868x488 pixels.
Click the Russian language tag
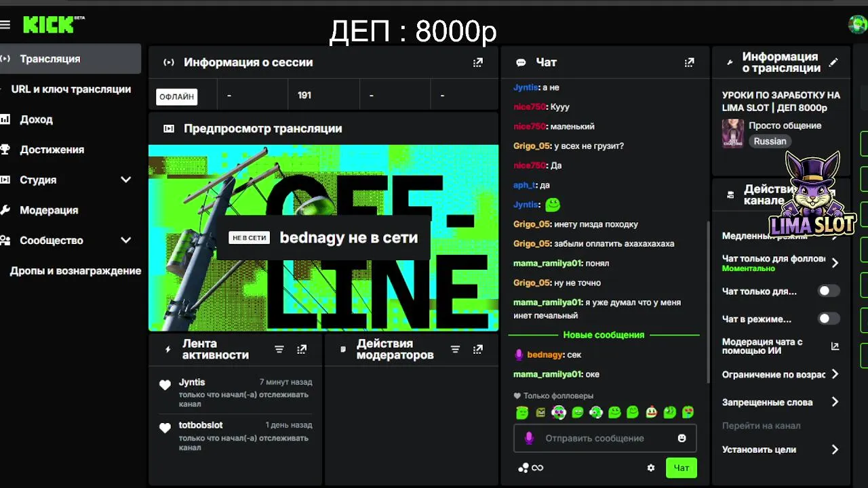tap(770, 142)
